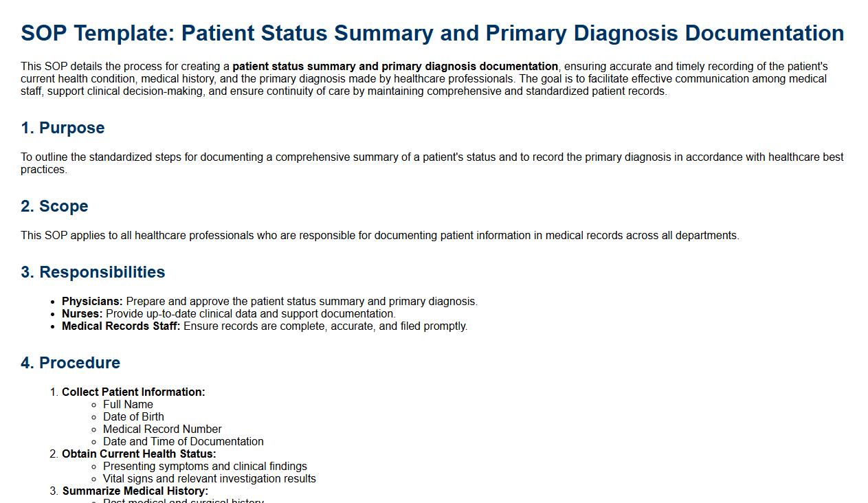Click the "1. Purpose" heading
Screen dimensions: 868x503
pos(63,128)
